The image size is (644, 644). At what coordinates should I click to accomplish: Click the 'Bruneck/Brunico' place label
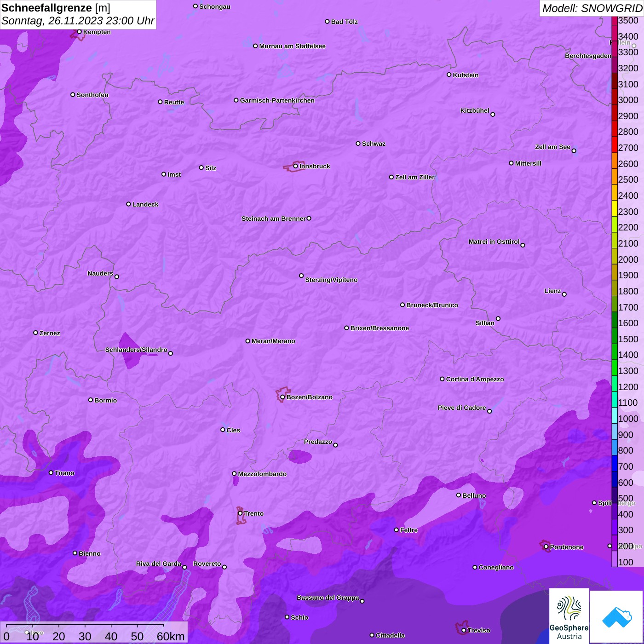point(432,305)
